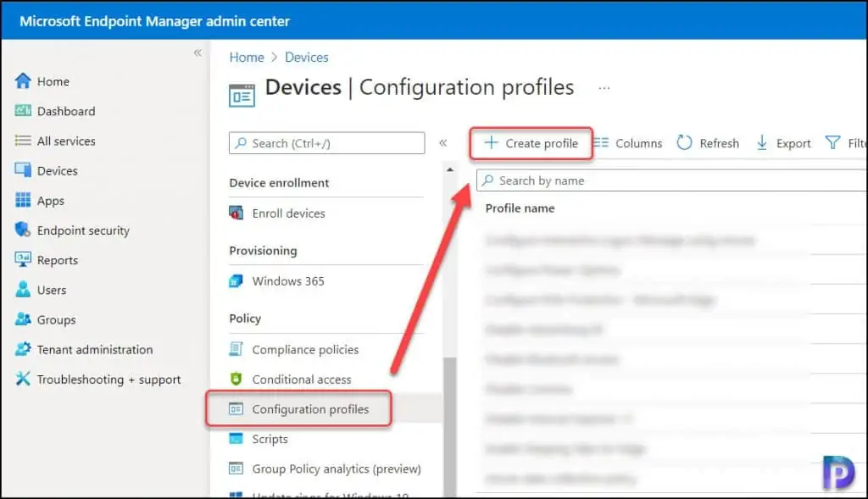
Task: Open Scripts policy entry
Action: click(270, 439)
